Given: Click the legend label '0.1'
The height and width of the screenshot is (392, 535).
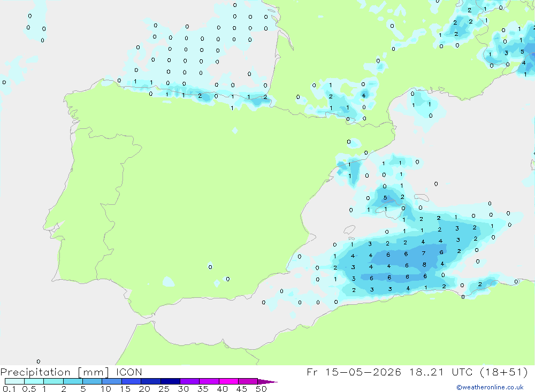Looking at the screenshot, I should coord(9,389).
